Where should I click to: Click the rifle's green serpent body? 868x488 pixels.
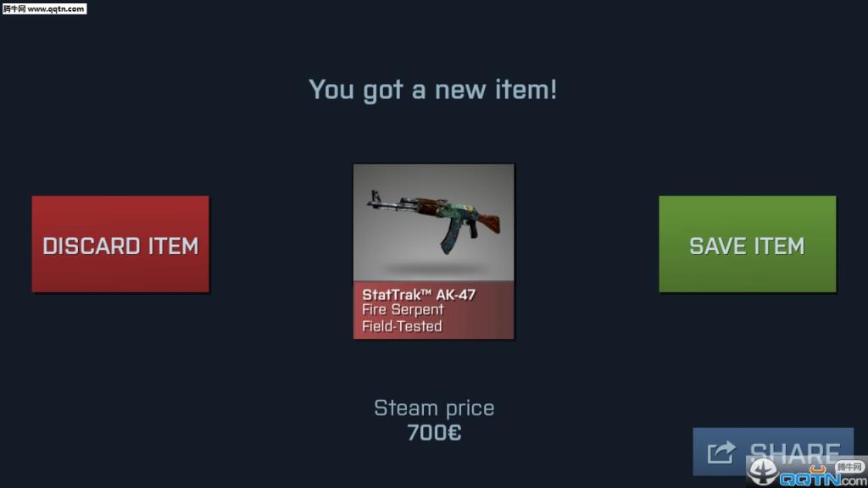[x=451, y=212]
